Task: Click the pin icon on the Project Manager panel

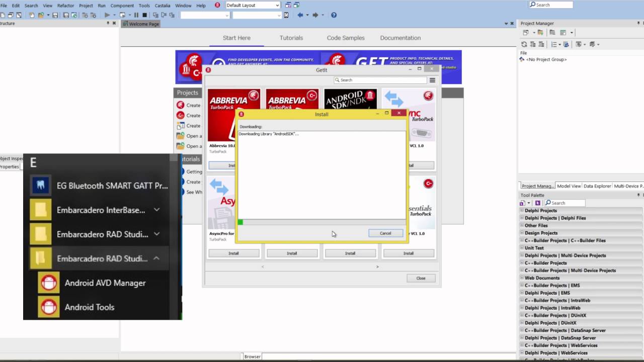Action: pyautogui.click(x=638, y=23)
